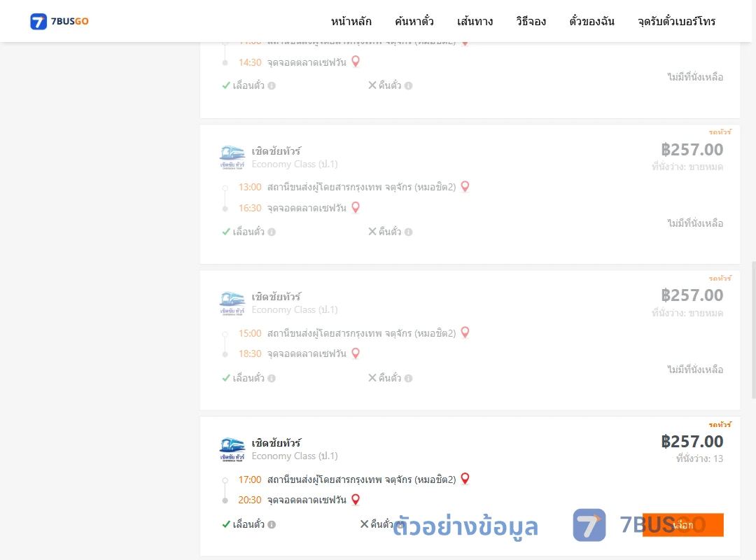Click map pin beside 16:30 จุดจอดตลาดเซฟวัน
This screenshot has width=756, height=560.
[356, 207]
